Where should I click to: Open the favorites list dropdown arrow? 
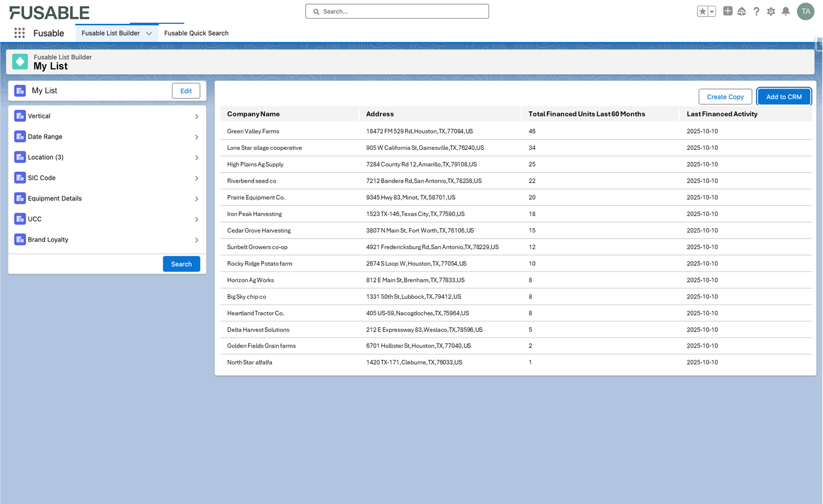pyautogui.click(x=712, y=11)
